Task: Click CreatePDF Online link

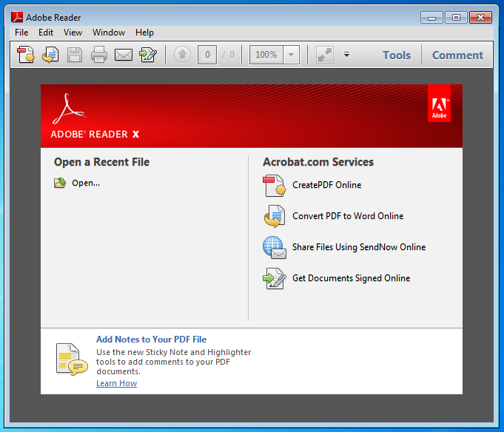Action: pyautogui.click(x=326, y=185)
